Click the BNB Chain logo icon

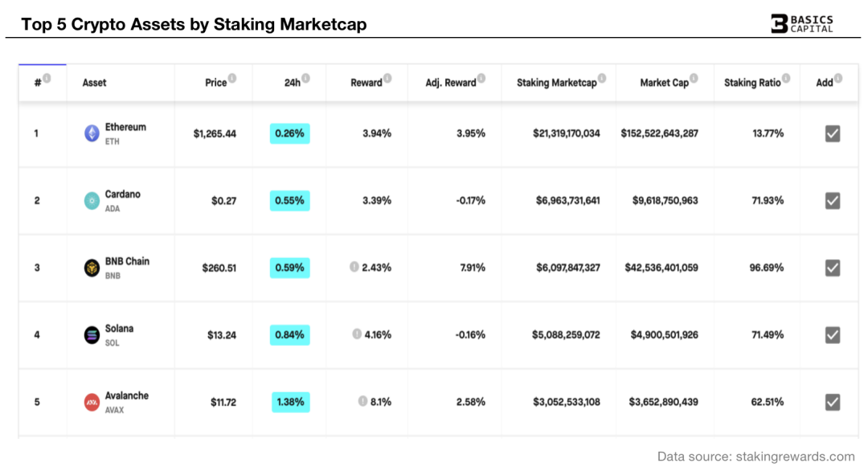pyautogui.click(x=92, y=268)
